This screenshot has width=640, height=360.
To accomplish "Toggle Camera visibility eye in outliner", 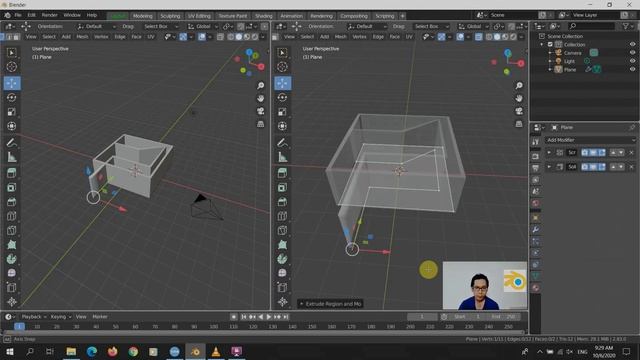I will (x=632, y=53).
